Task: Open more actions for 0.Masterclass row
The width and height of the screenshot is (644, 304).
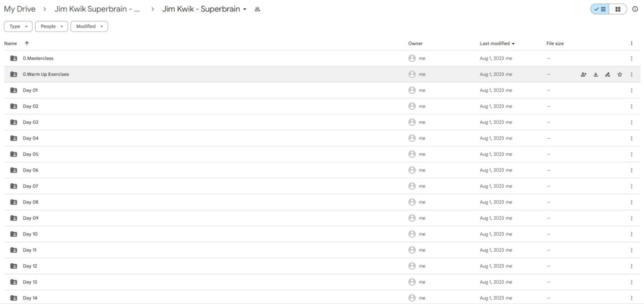Action: tap(631, 58)
